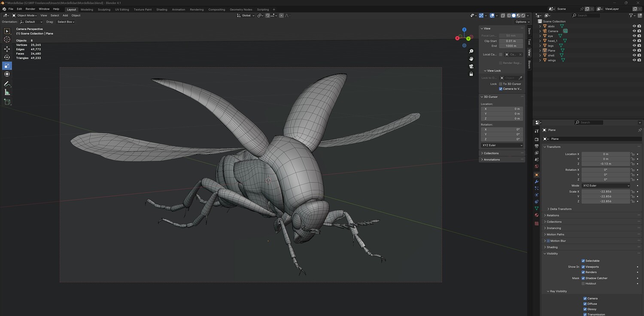Click the Annotate pencil tool

tap(7, 84)
